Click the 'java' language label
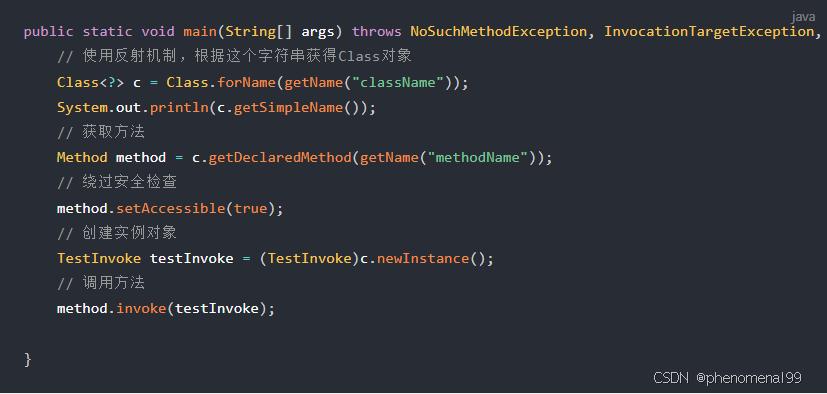 (803, 17)
